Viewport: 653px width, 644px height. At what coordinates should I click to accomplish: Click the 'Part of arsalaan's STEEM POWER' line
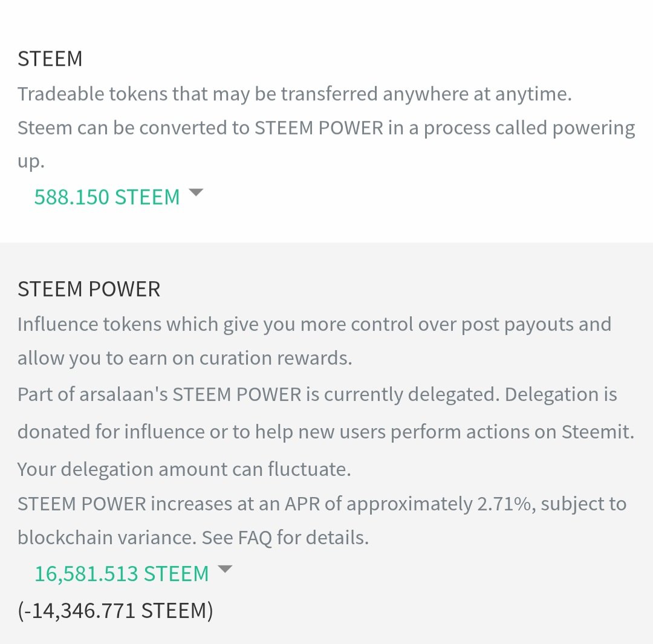[317, 394]
